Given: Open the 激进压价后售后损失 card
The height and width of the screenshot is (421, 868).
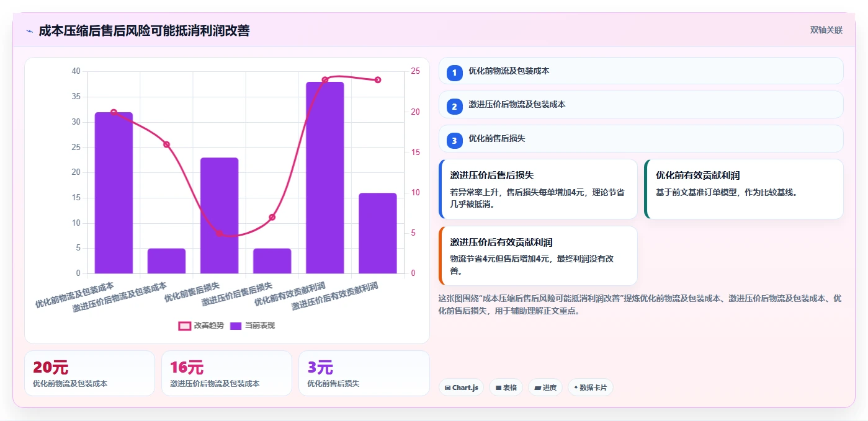Looking at the screenshot, I should point(538,189).
